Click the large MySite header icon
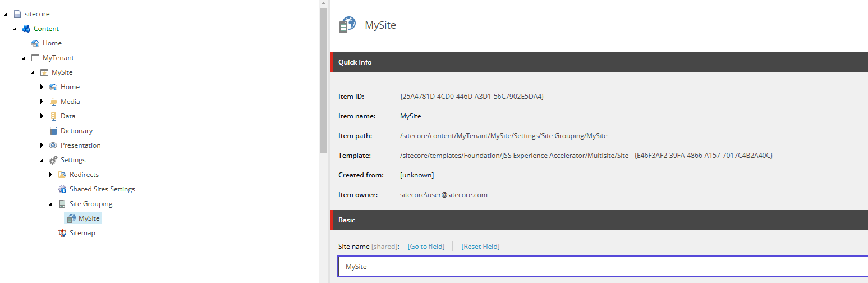Screen dimensions: 868x283 coord(347,25)
